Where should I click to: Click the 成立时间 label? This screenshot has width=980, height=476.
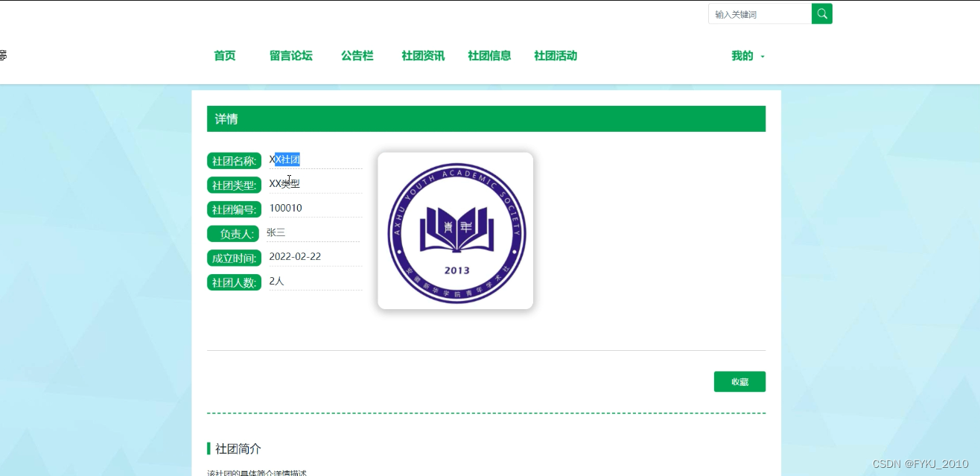tap(234, 258)
